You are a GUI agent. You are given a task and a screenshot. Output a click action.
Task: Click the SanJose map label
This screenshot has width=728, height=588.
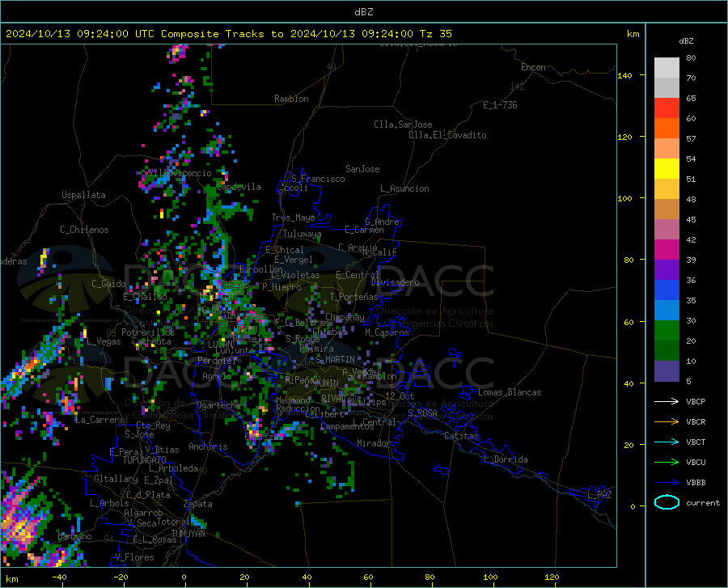(362, 169)
